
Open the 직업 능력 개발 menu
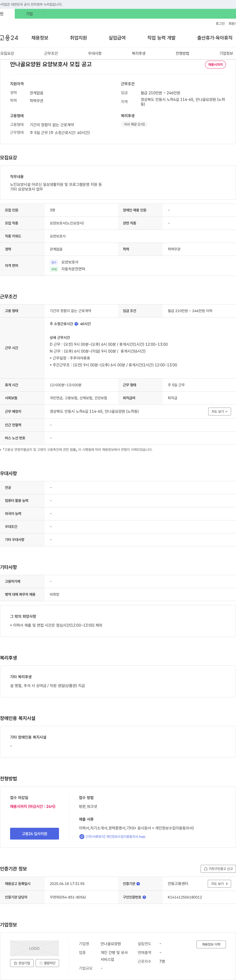162,38
